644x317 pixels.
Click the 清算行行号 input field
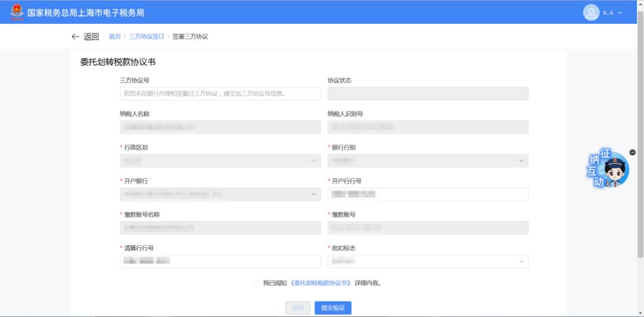[220, 261]
